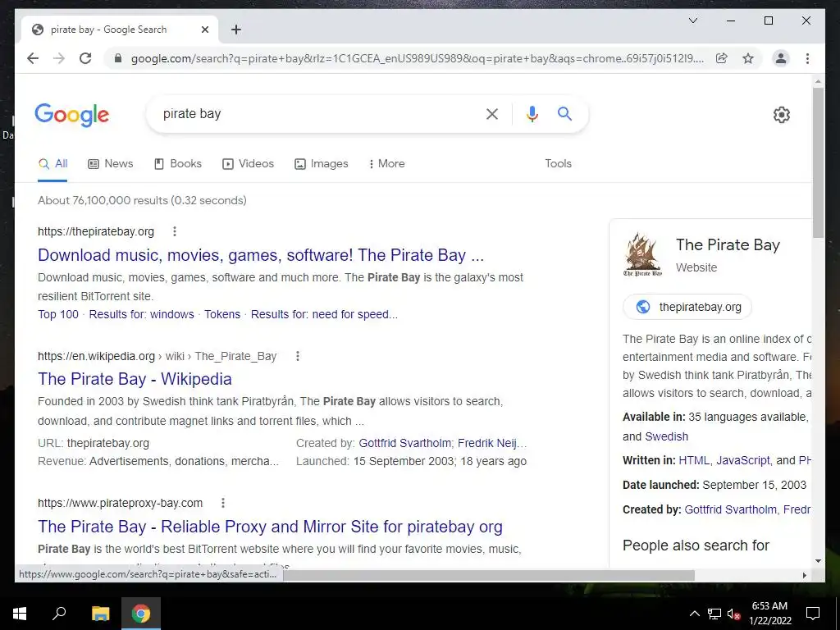Open 'Results for: windows' sitelink
Screen dimensions: 840x630
coord(141,314)
